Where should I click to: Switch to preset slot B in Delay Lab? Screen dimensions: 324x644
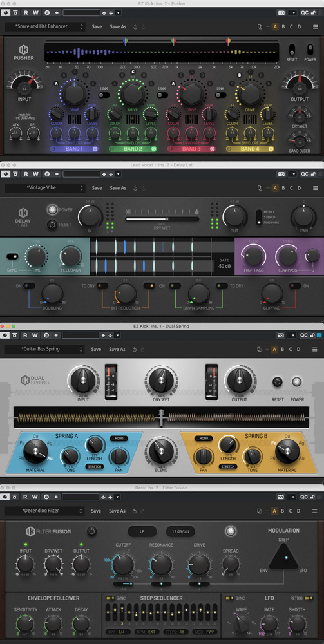tap(283, 188)
